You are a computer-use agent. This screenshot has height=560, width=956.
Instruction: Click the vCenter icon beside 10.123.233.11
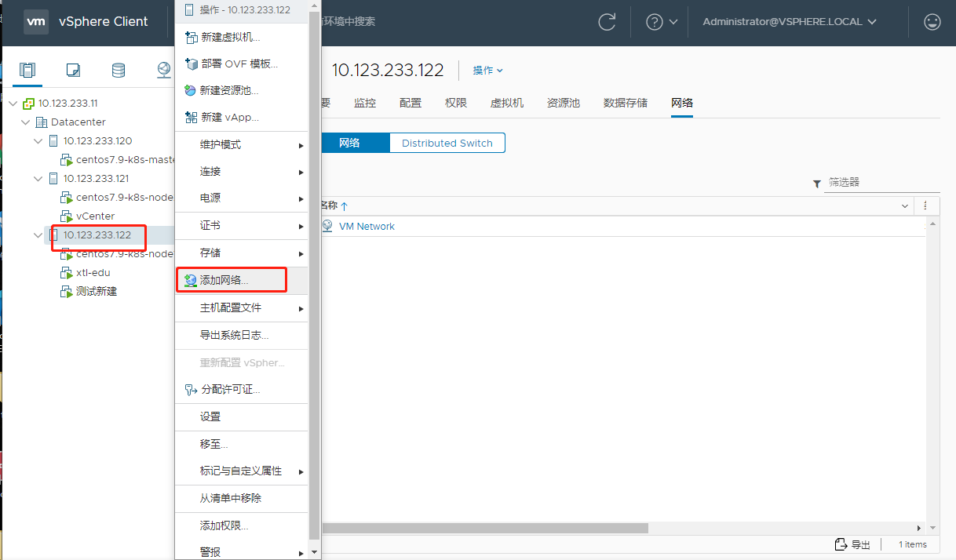coord(29,103)
